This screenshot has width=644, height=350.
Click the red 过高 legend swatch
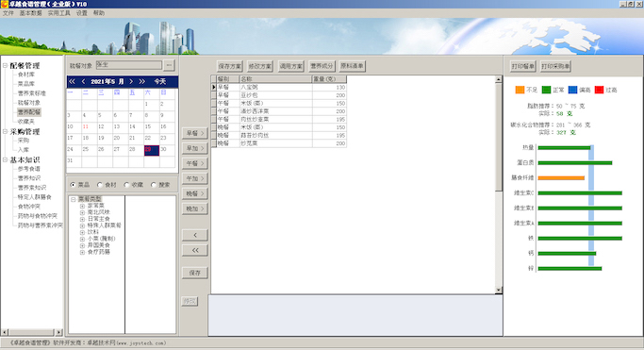coord(600,90)
